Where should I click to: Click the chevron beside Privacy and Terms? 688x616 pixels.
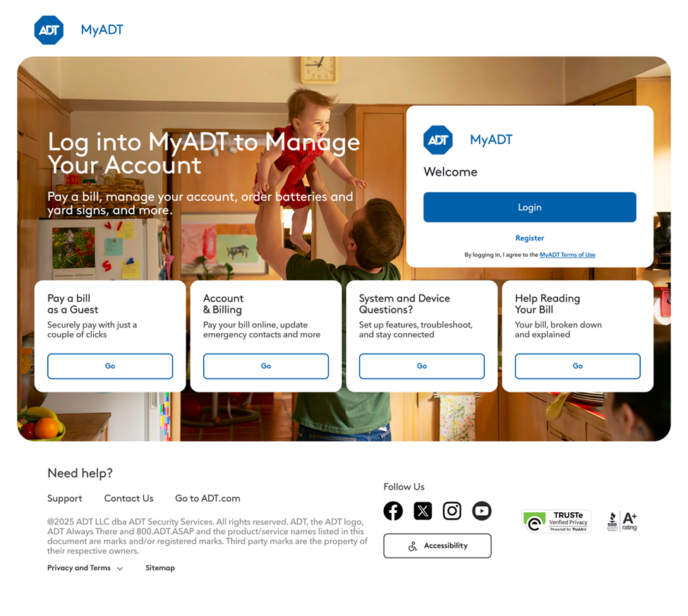tap(120, 569)
